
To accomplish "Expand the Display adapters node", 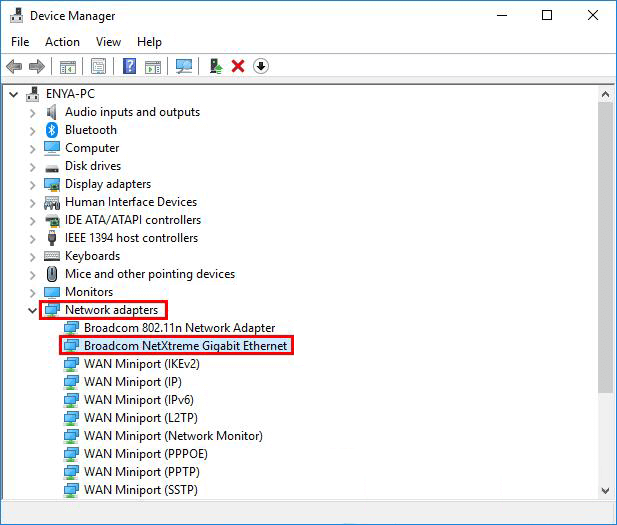I will (x=33, y=184).
